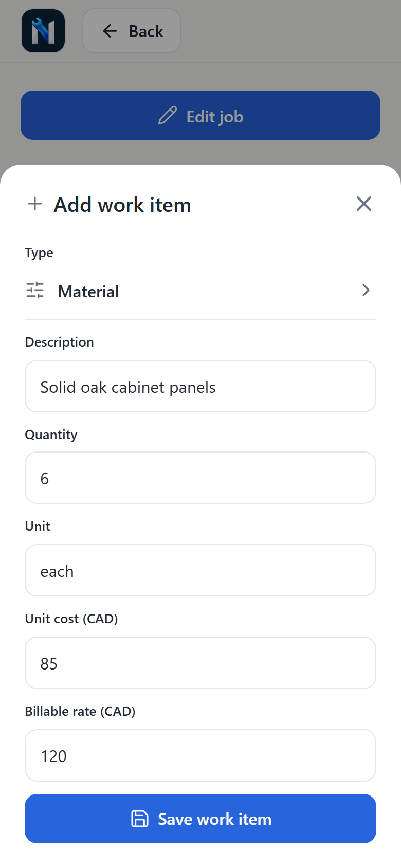Click the Type label above Material

coord(39,253)
